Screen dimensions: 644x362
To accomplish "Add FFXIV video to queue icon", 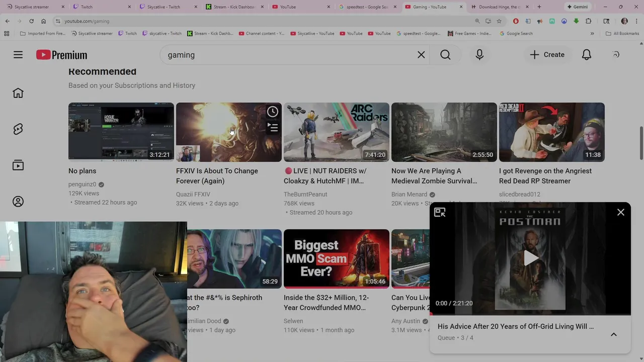I will click(x=272, y=128).
